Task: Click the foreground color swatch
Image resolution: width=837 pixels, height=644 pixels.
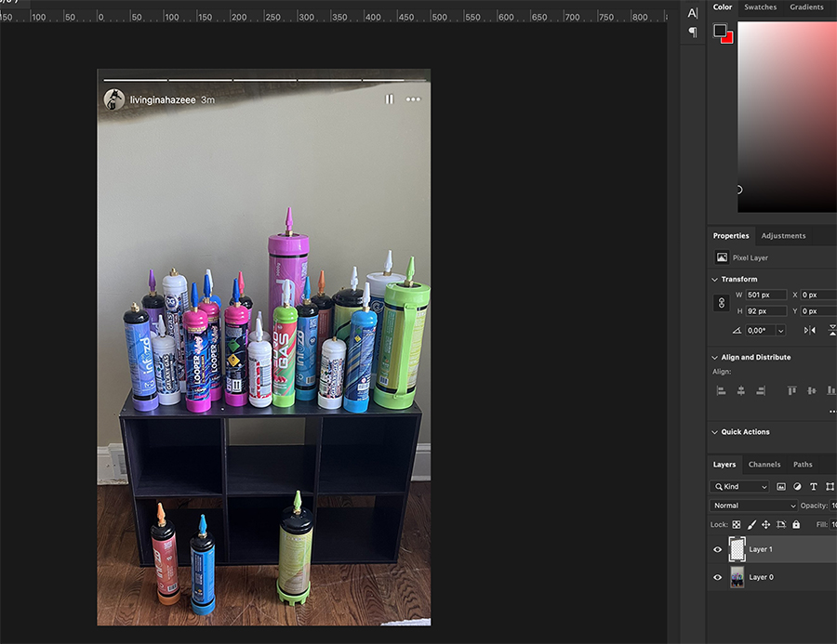Action: tap(720, 31)
